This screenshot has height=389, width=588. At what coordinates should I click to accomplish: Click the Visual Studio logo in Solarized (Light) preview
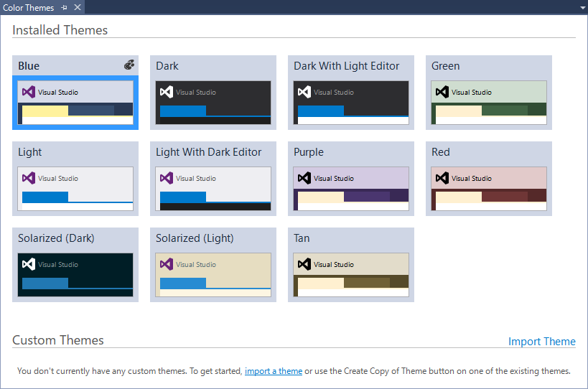[167, 264]
